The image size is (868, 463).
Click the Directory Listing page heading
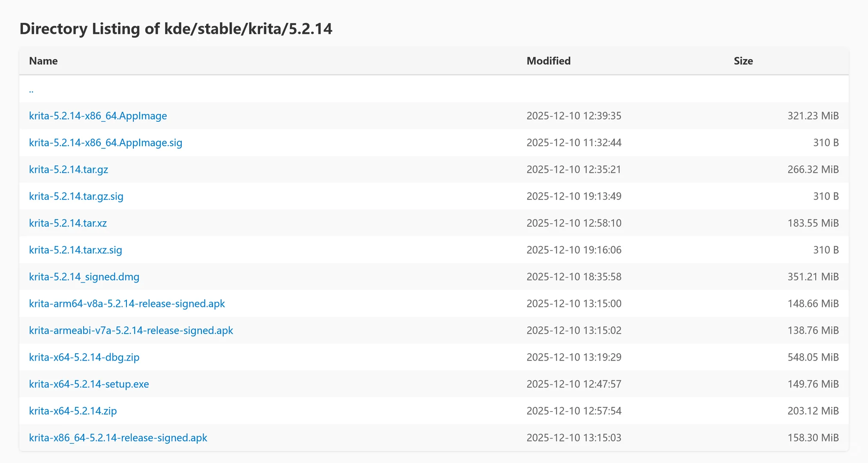point(176,29)
